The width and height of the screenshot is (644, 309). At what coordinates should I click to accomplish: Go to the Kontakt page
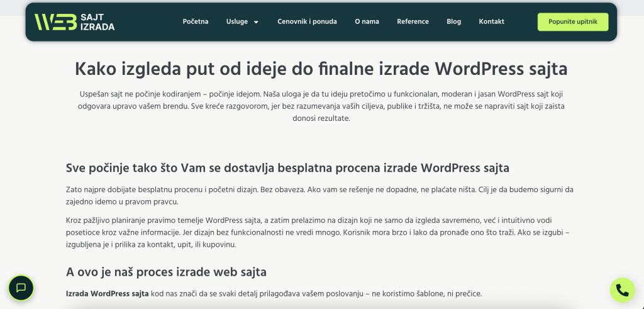tap(492, 22)
